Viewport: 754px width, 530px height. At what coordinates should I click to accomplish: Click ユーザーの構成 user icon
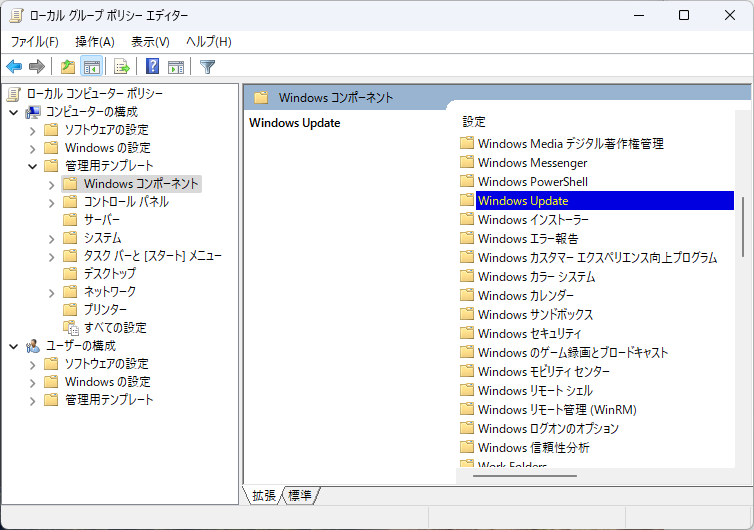click(33, 346)
